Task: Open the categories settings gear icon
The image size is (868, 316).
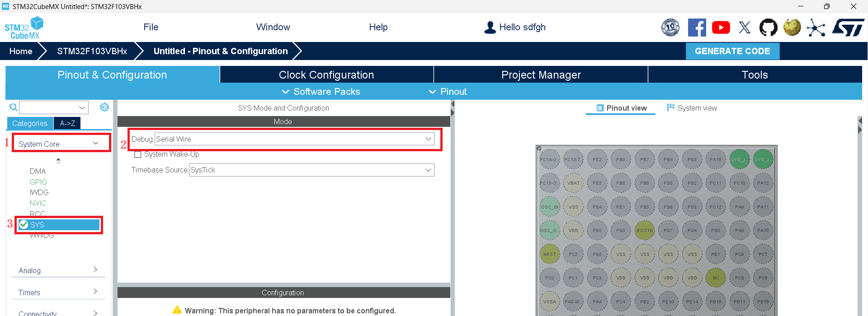Action: click(104, 107)
